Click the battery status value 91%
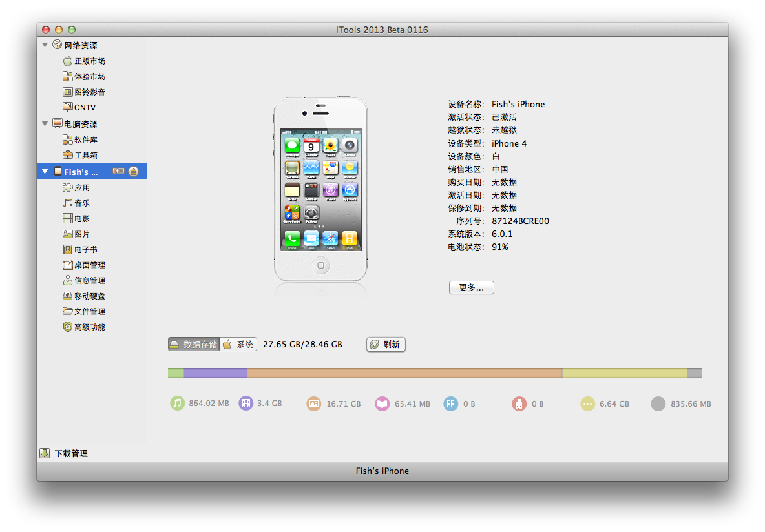Screen dimensions: 765x532 coord(499,247)
